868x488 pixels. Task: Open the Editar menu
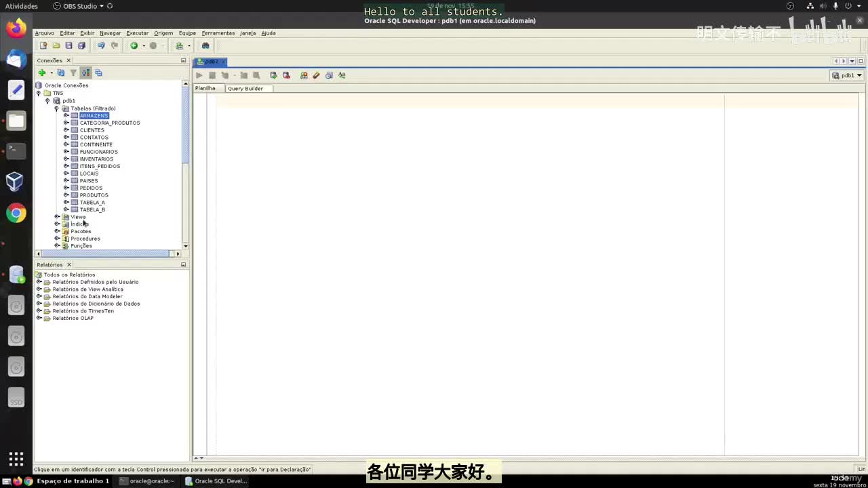(67, 33)
